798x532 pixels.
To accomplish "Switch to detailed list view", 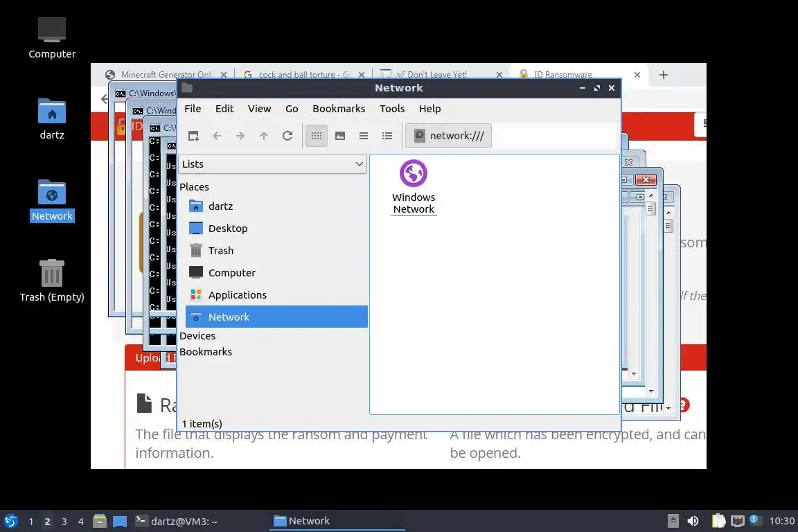I will click(387, 136).
